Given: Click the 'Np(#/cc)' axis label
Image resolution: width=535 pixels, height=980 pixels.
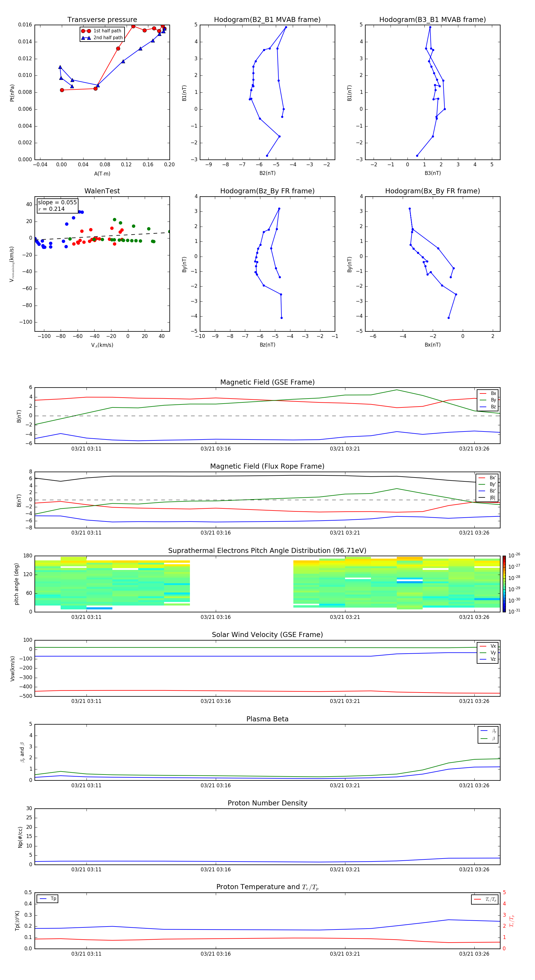Looking at the screenshot, I should click(20, 837).
